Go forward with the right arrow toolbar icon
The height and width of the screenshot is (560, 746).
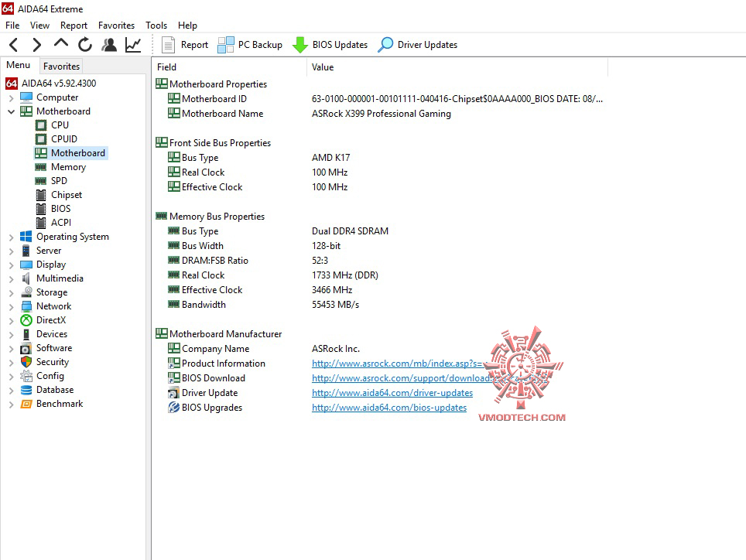point(36,45)
